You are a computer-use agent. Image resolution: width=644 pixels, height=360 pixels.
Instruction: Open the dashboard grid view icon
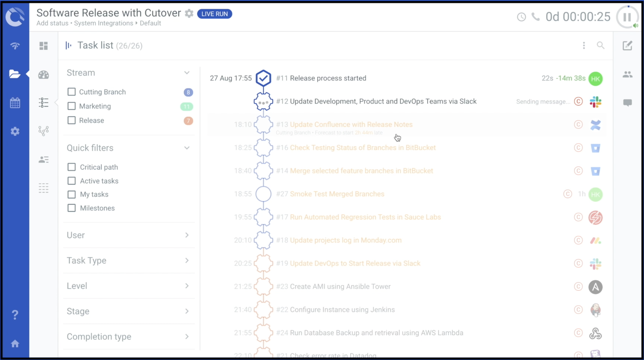point(44,46)
